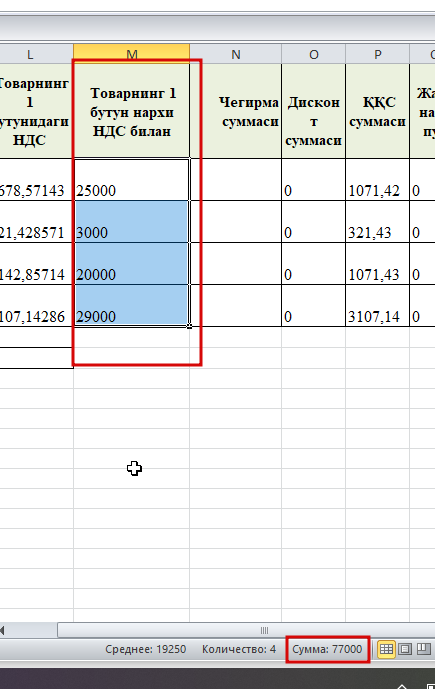
Task: Click the 'Сумма: 77000' status bar value
Action: pos(327,649)
